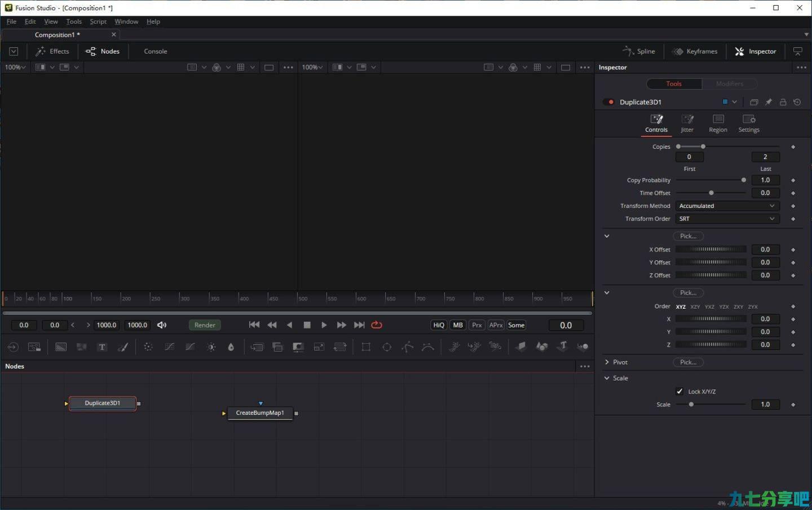Screen dimensions: 812x510
Task: Open left viewer 100% zoom dropdown
Action: click(15, 67)
